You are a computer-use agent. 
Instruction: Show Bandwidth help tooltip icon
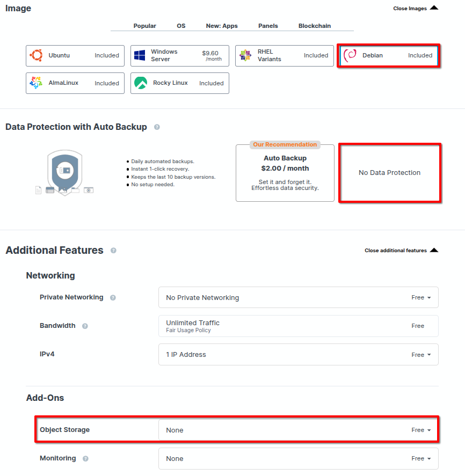pyautogui.click(x=85, y=326)
